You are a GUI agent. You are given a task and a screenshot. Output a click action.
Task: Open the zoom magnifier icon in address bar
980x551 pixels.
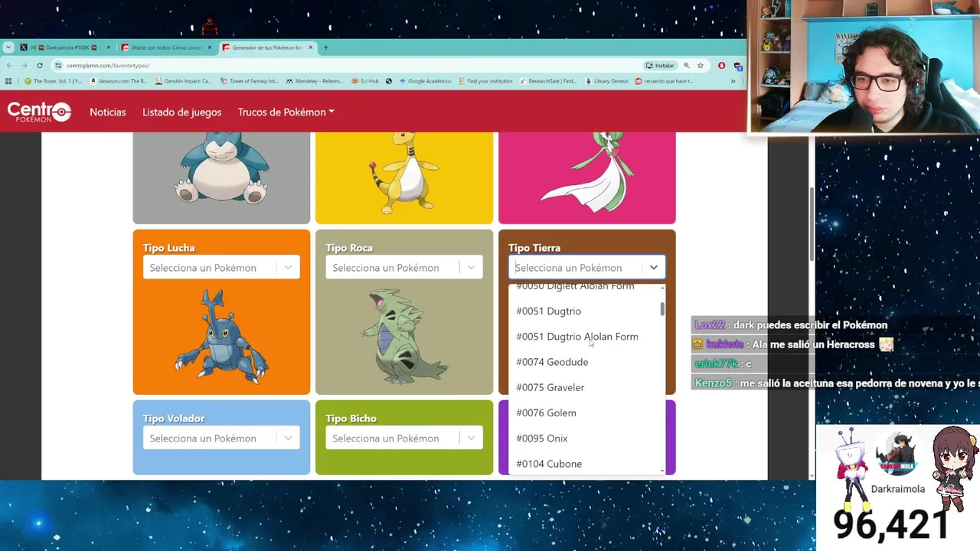687,66
